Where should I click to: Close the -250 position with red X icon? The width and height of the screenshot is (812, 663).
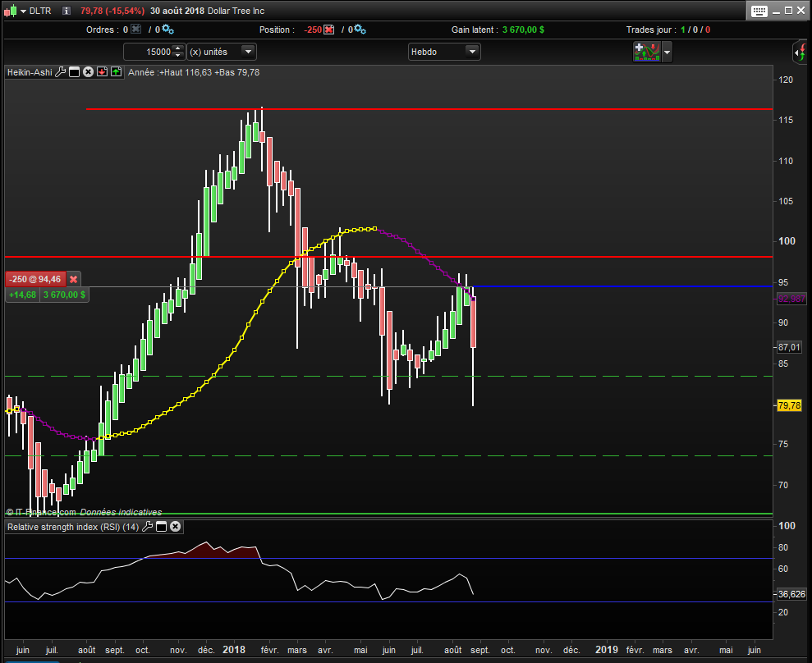coord(329,30)
